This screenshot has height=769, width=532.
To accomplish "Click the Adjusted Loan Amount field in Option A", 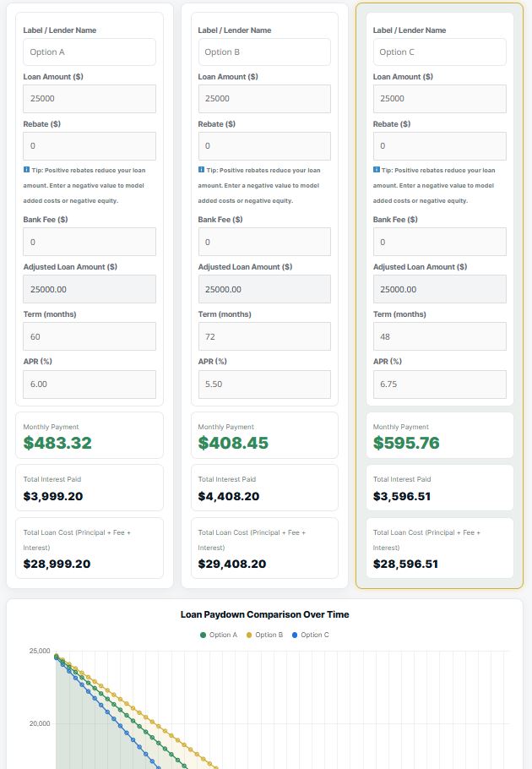I will point(89,289).
